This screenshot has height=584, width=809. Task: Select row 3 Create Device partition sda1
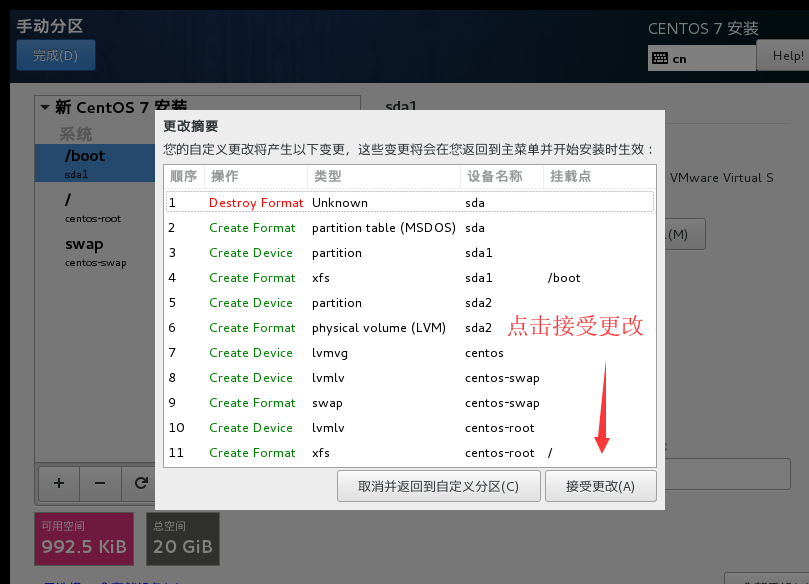(410, 253)
